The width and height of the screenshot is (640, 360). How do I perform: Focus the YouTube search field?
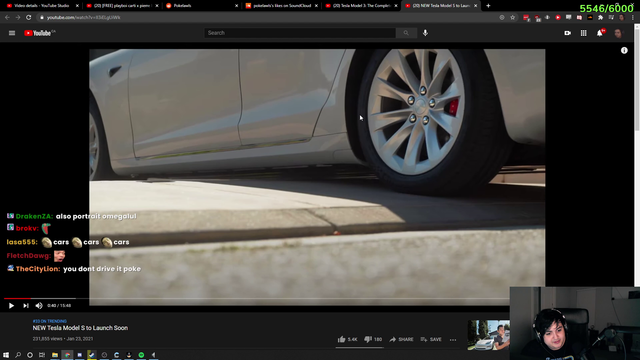300,33
